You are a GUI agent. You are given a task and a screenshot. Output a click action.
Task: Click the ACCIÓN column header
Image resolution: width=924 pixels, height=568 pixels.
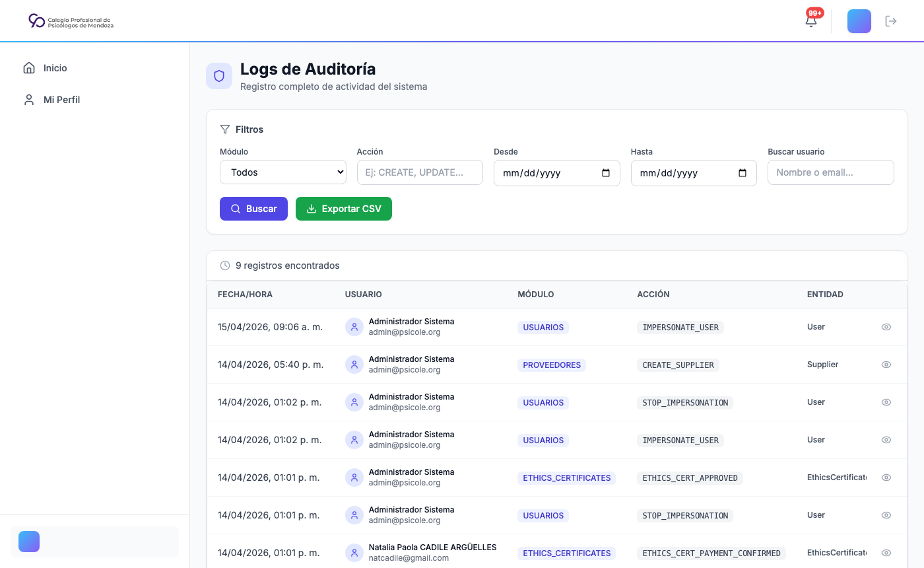[x=653, y=295]
